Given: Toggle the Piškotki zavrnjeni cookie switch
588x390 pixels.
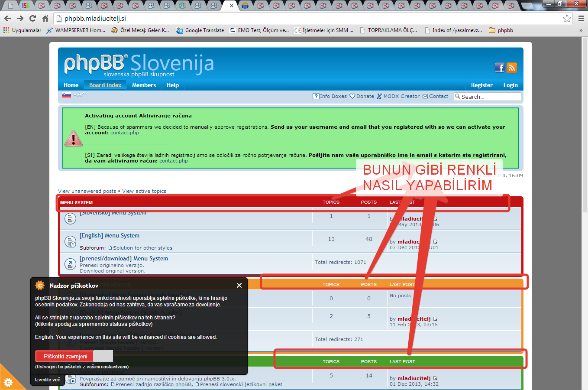Looking at the screenshot, I should click(x=74, y=356).
